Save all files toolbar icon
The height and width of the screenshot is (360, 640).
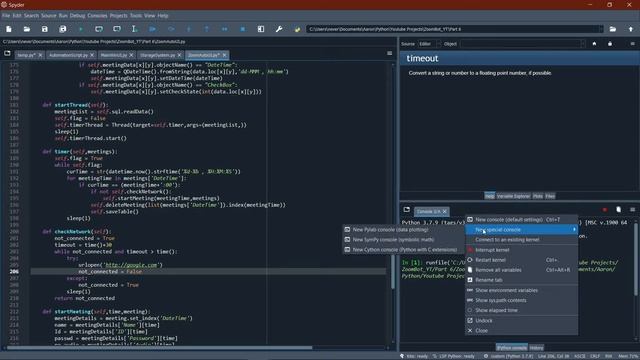62,29
